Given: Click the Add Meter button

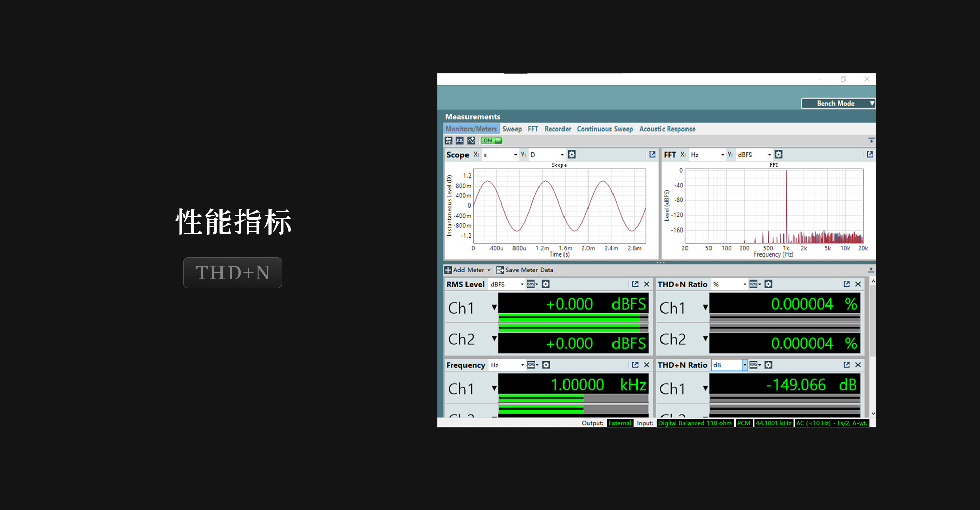Looking at the screenshot, I should (468, 270).
